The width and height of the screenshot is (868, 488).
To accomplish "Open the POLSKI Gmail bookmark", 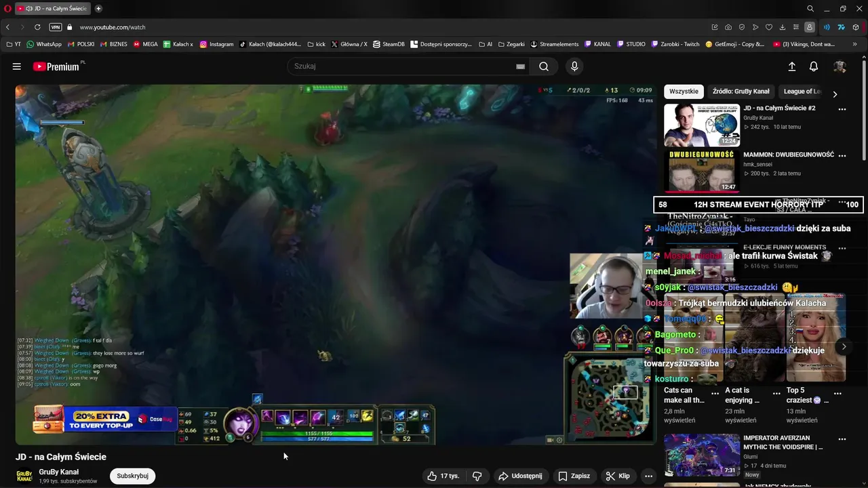I will (81, 44).
